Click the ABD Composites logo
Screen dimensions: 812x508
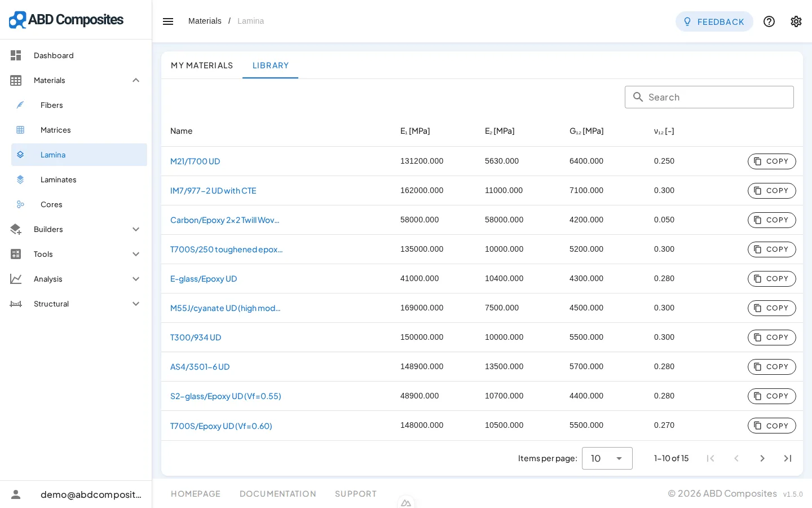click(66, 20)
